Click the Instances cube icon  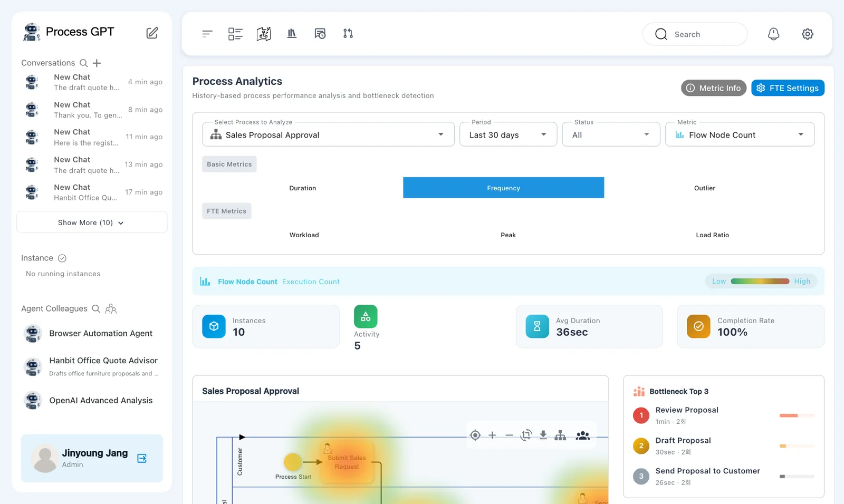tap(214, 326)
